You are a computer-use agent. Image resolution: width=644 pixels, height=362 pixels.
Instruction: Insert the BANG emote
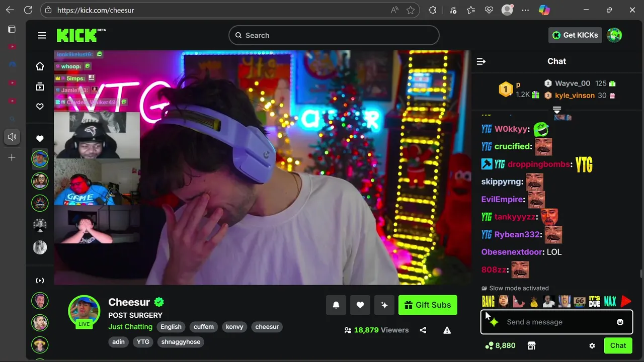(489, 301)
